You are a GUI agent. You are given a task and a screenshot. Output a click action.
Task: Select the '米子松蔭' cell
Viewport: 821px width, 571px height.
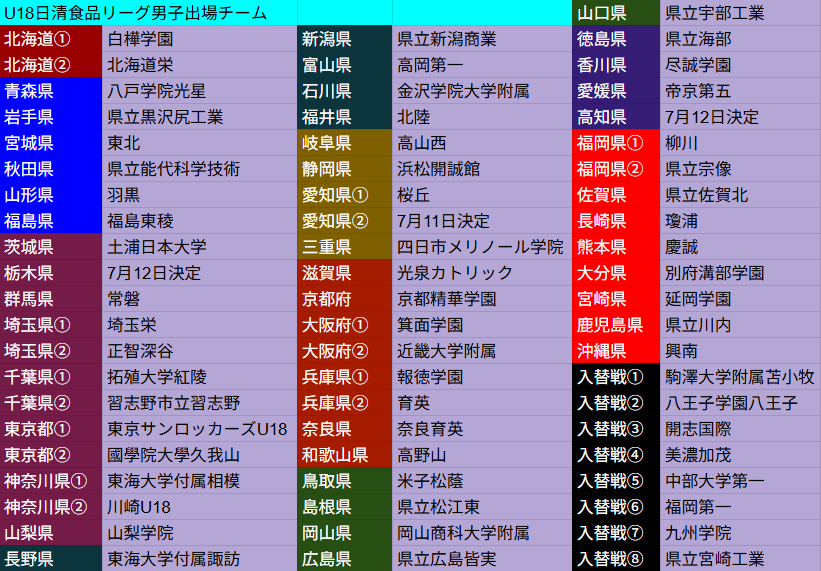(482, 480)
